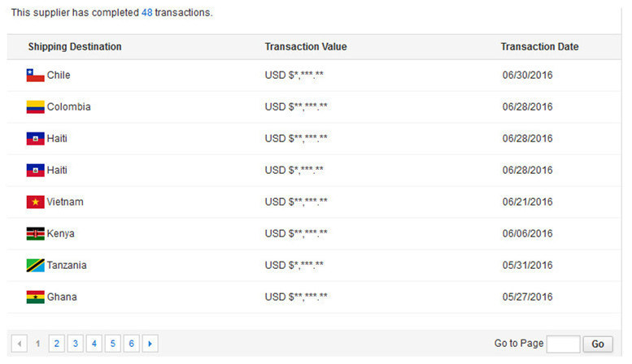632x364 pixels.
Task: Click the Kenya flag icon
Action: tap(36, 234)
